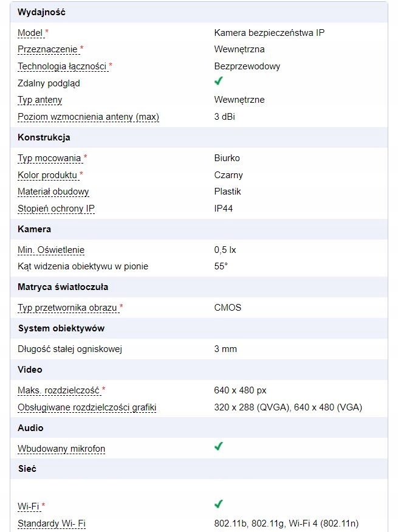Click the green checkmark beside Wbudowany mikrofon
The width and height of the screenshot is (398, 532).
pyautogui.click(x=219, y=447)
